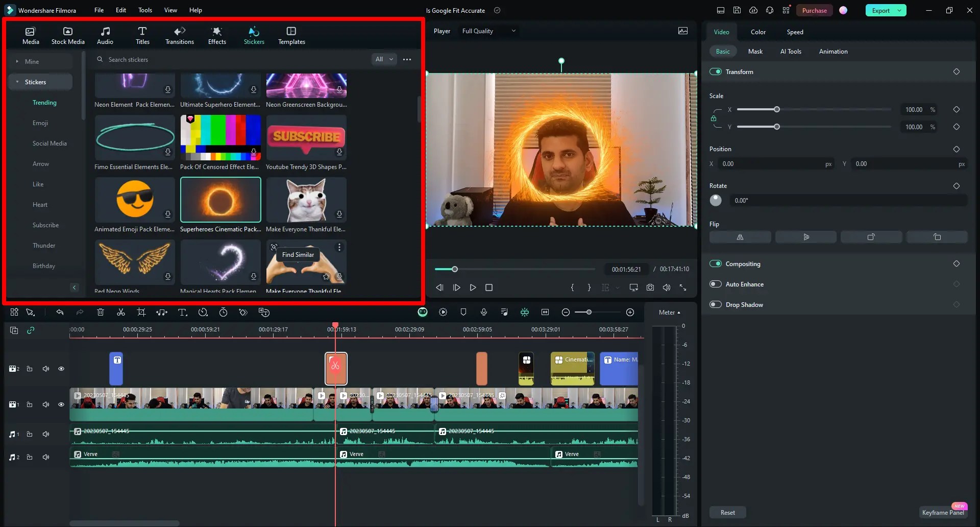Open the Full Quality playback dropdown
This screenshot has width=980, height=527.
488,31
